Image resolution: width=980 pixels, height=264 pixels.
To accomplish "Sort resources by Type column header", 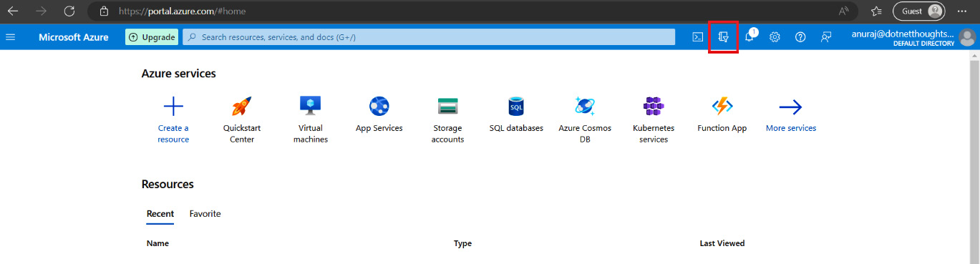I will click(x=462, y=243).
